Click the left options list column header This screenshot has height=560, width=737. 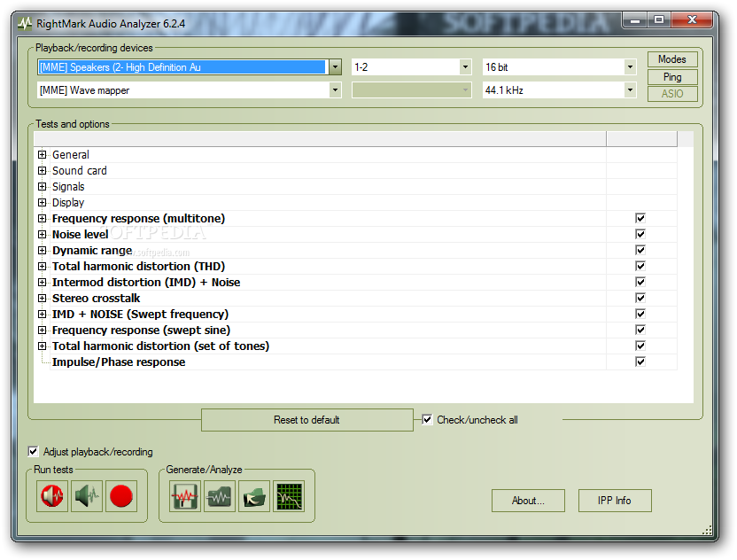coord(320,139)
